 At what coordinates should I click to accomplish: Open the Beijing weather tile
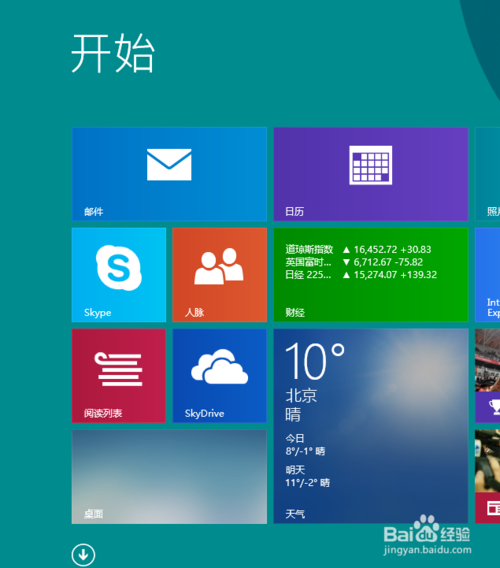[x=371, y=426]
